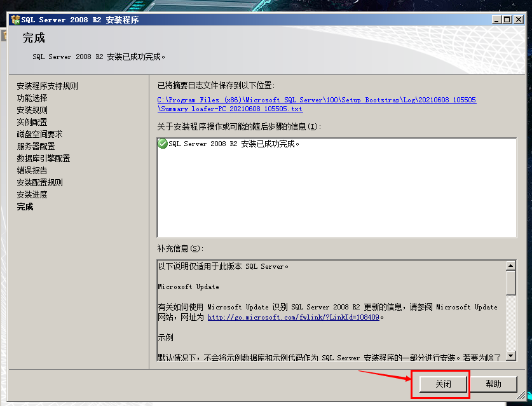Click the supplementary info scroll up arrow
Image resolution: width=532 pixels, height=406 pixels.
click(510, 265)
